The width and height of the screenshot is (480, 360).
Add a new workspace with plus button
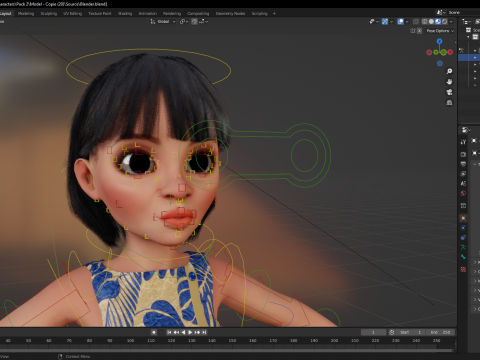tap(274, 14)
